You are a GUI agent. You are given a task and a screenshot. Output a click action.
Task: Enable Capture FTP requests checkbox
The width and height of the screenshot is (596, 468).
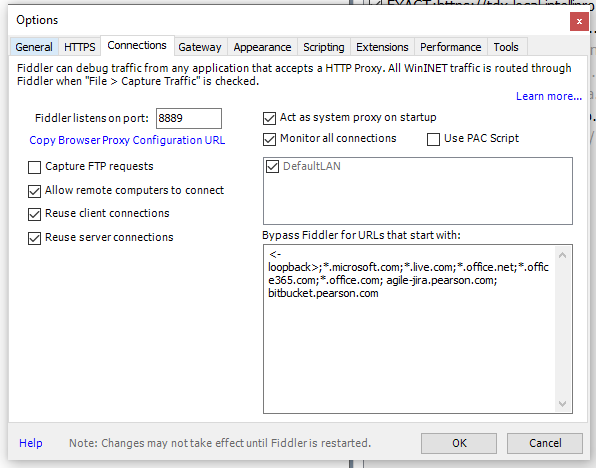point(34,167)
